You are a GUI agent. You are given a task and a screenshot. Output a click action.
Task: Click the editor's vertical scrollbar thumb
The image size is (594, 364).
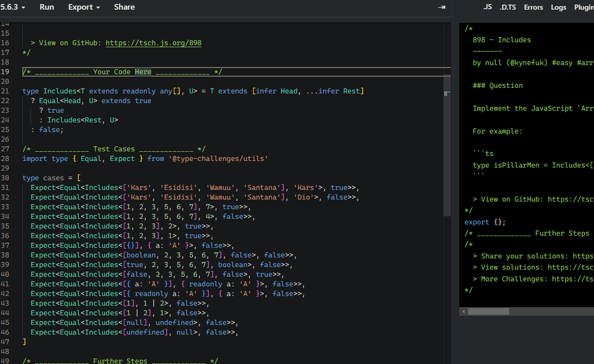[447, 145]
